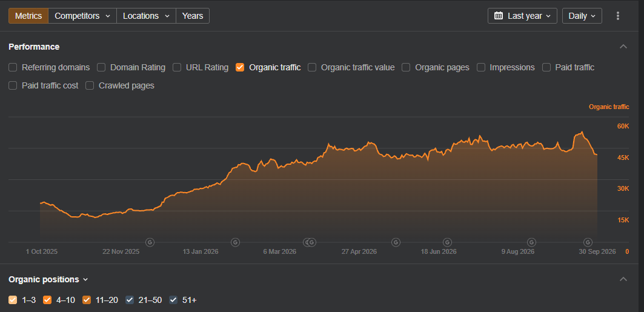The image size is (644, 312).
Task: Enable the Paid traffic cost checkbox
Action: click(13, 85)
